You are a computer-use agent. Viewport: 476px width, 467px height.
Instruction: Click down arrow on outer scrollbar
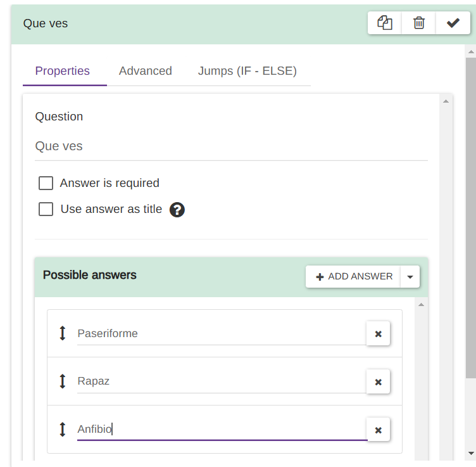coord(470,453)
